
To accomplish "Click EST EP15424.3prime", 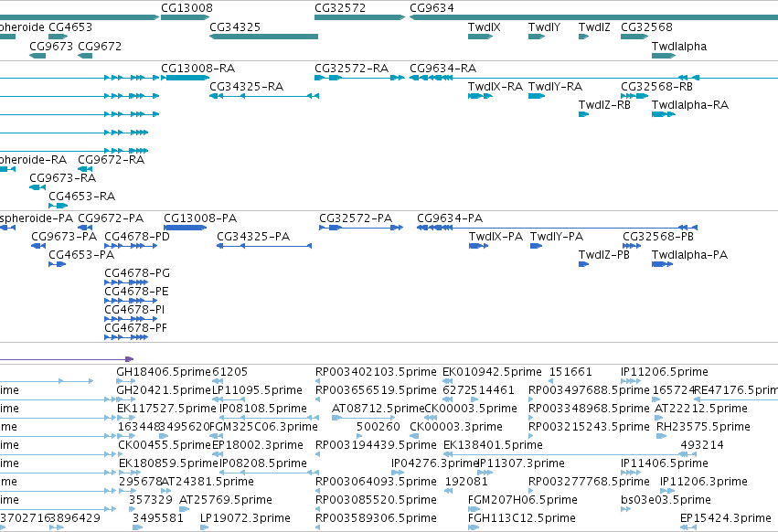I will [687, 527].
